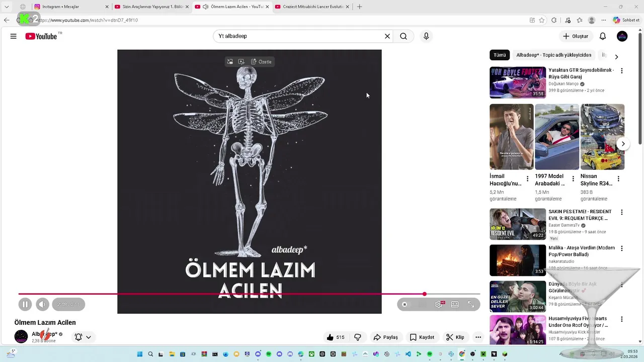Open options for Yataktan GTR video
The image size is (644, 362).
click(622, 71)
